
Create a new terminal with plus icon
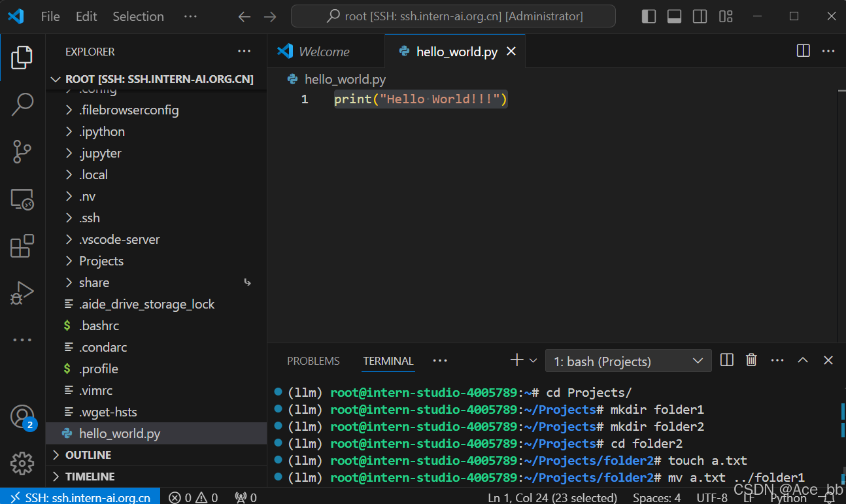517,360
